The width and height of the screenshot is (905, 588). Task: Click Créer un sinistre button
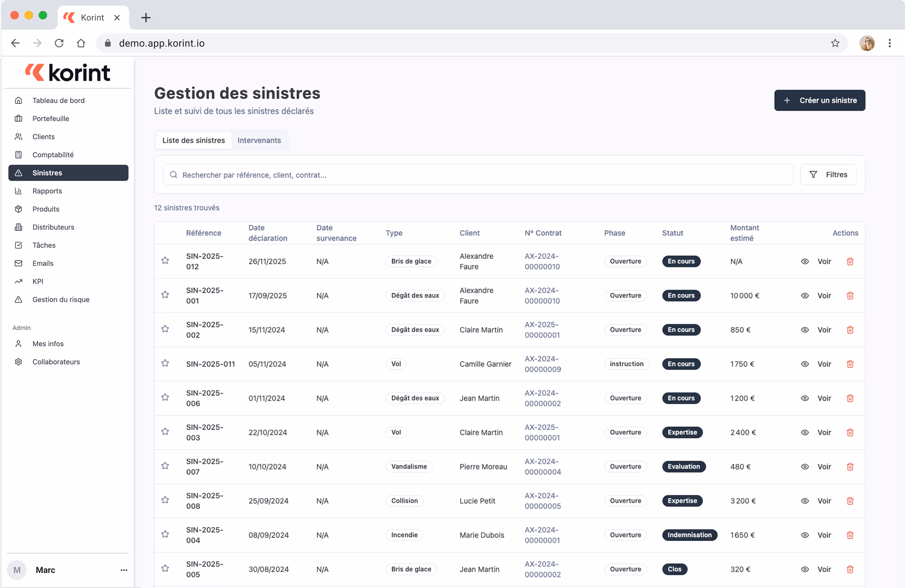[x=819, y=101]
